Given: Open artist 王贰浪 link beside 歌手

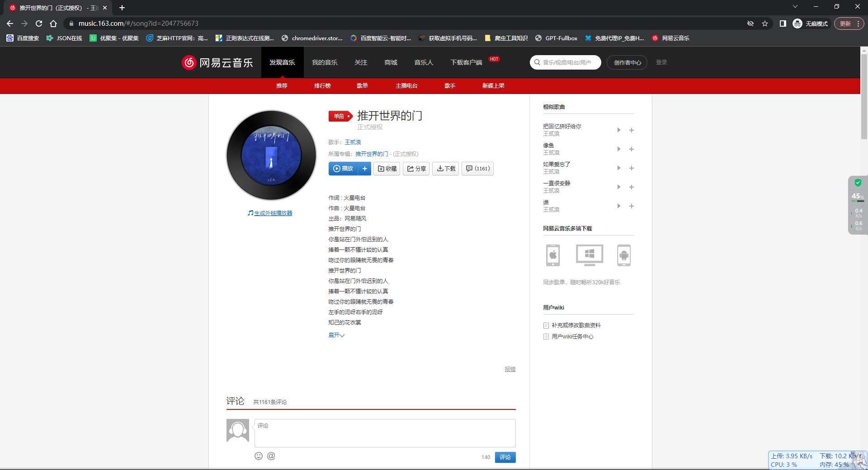Looking at the screenshot, I should click(353, 142).
